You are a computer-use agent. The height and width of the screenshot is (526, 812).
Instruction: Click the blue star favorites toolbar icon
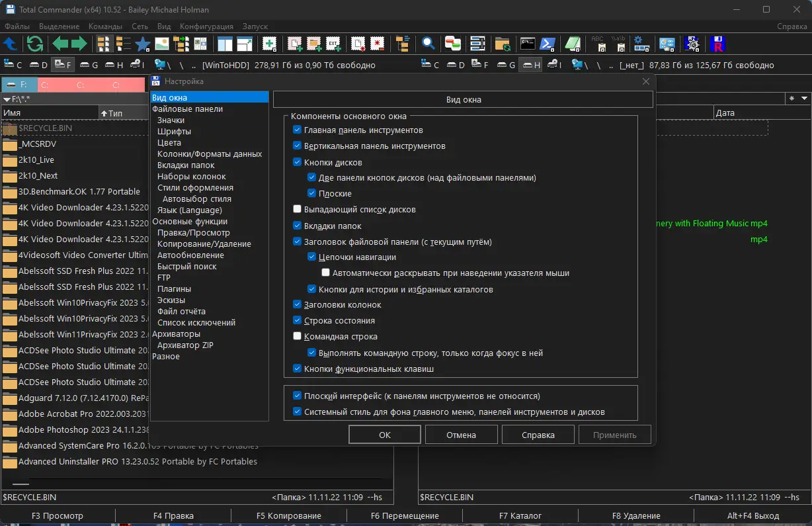pyautogui.click(x=142, y=44)
